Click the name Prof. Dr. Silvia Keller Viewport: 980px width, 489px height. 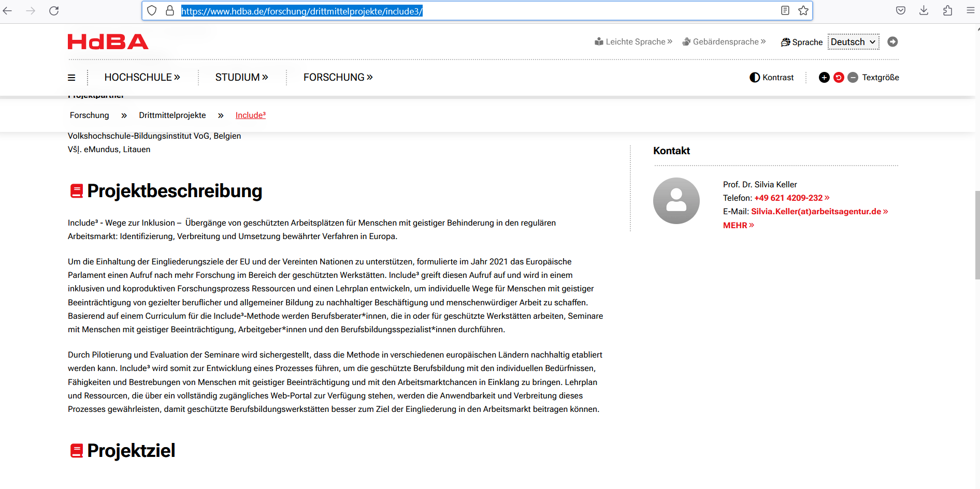tap(760, 185)
